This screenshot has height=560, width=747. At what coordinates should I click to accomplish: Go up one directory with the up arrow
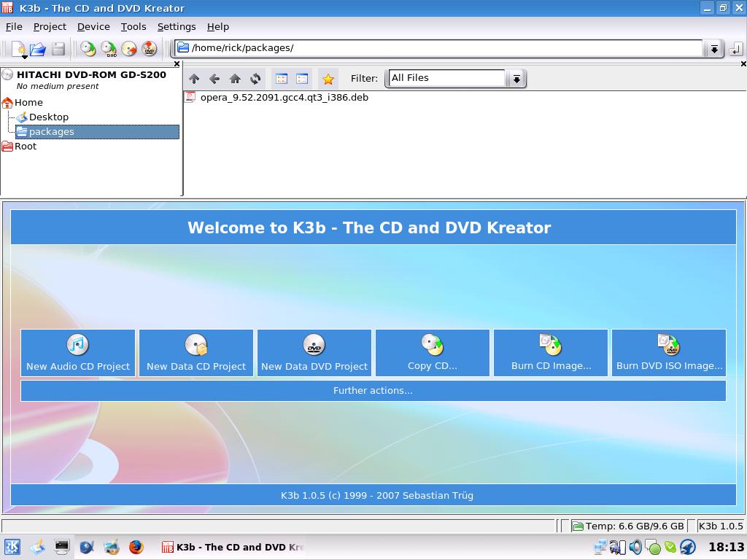click(x=194, y=79)
